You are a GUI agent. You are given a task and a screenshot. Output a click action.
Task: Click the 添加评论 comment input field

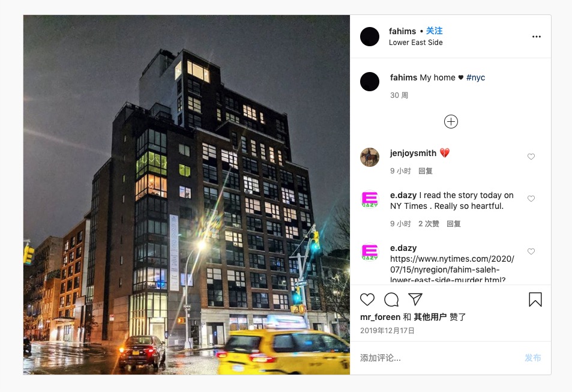coord(438,358)
